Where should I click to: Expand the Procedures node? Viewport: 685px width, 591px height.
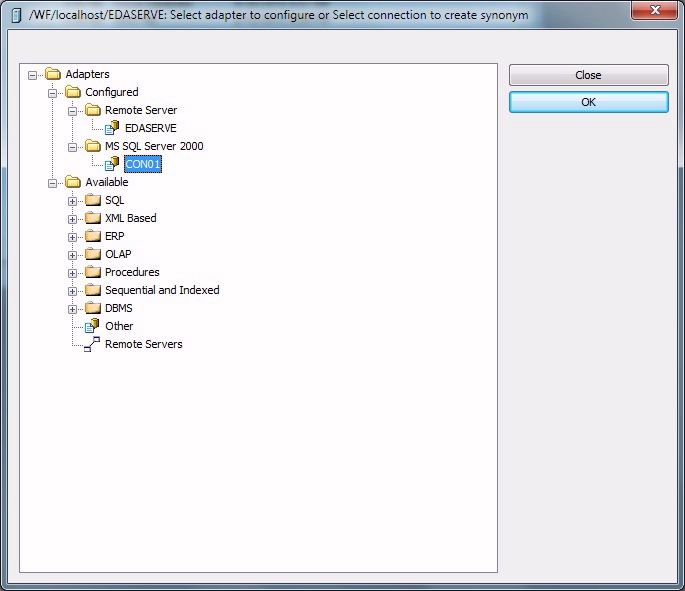[x=73, y=273]
